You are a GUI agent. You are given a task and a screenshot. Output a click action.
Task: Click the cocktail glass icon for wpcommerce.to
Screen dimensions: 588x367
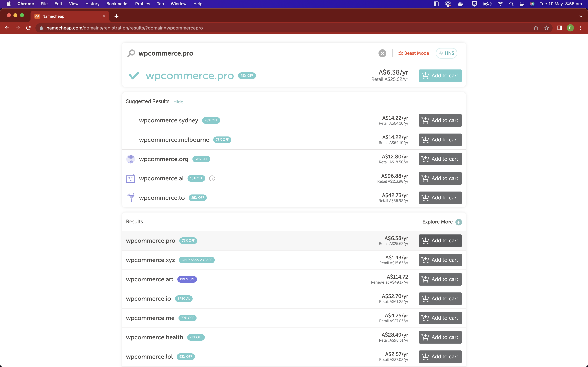coord(131,198)
